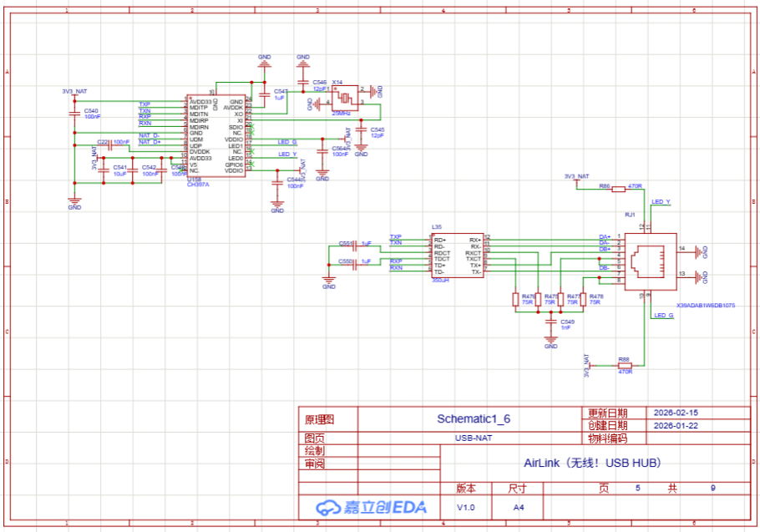Click the RJ1 designator label
The width and height of the screenshot is (760, 532).
(630, 215)
